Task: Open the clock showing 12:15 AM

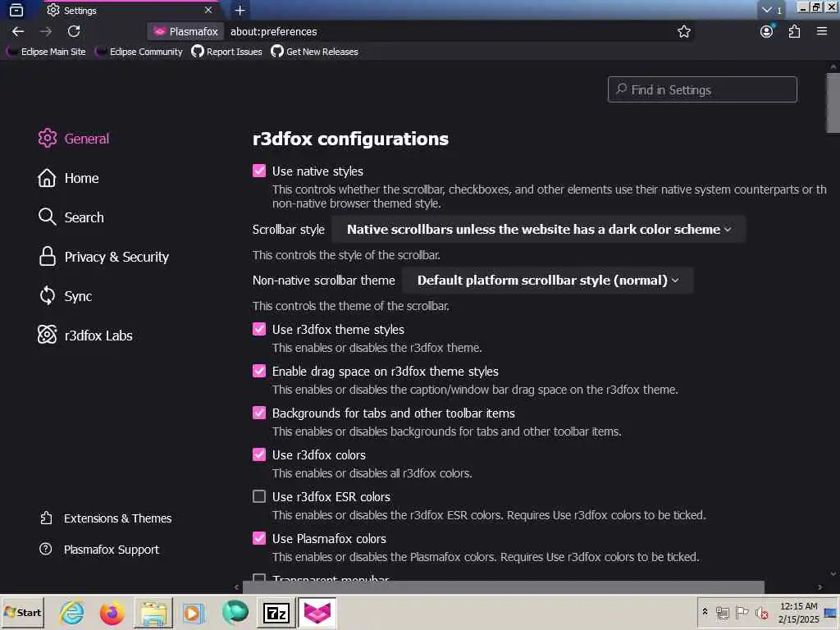Action: [x=798, y=612]
